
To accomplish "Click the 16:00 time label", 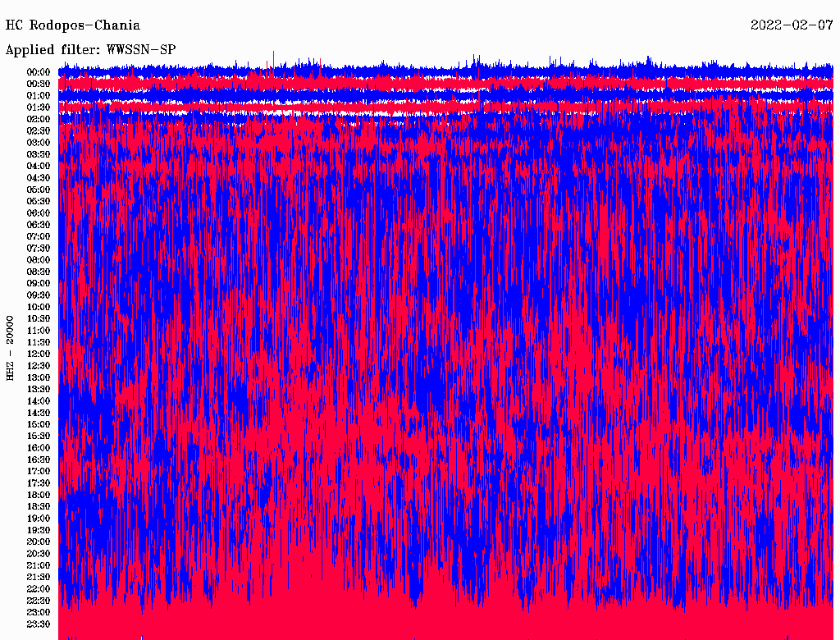I will click(39, 448).
